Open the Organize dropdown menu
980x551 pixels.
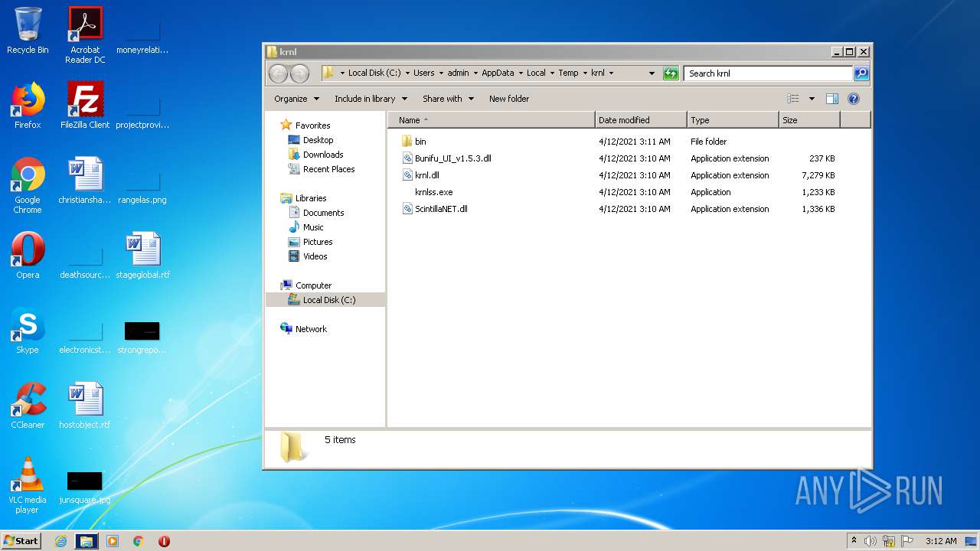[296, 99]
